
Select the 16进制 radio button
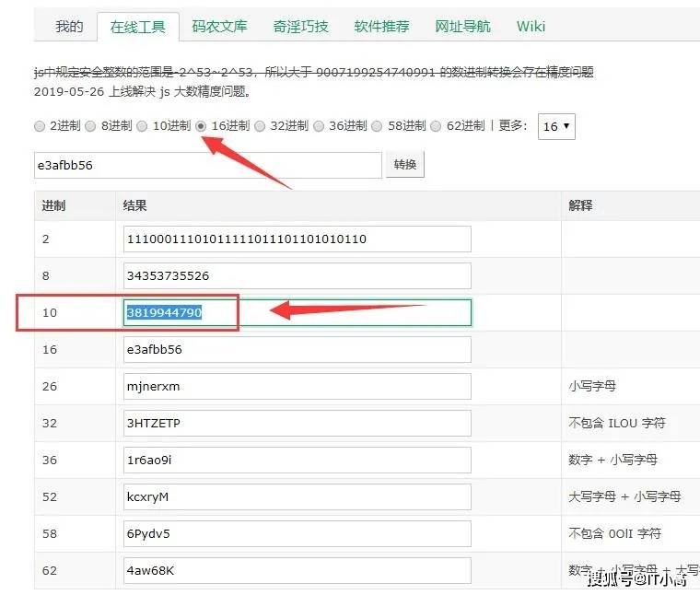(201, 126)
